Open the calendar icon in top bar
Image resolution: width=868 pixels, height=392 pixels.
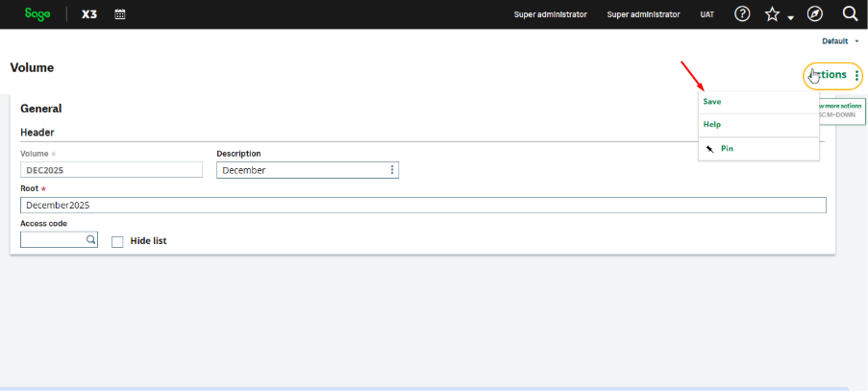tap(120, 14)
